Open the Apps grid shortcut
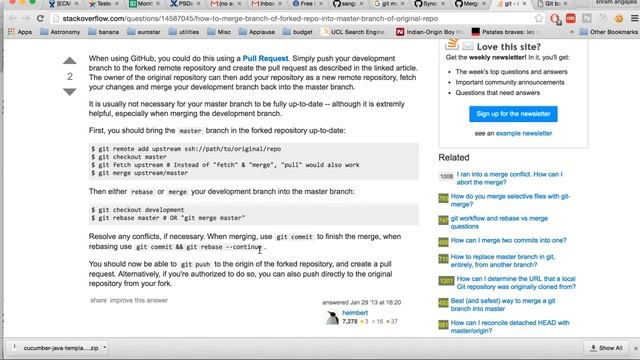This screenshot has width=640, height=360. (x=20, y=32)
